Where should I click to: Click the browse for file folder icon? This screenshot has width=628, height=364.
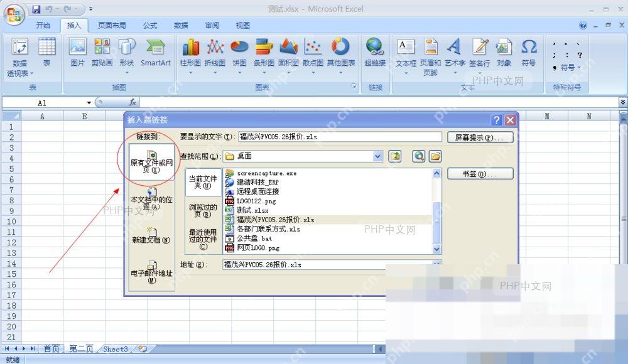point(435,156)
